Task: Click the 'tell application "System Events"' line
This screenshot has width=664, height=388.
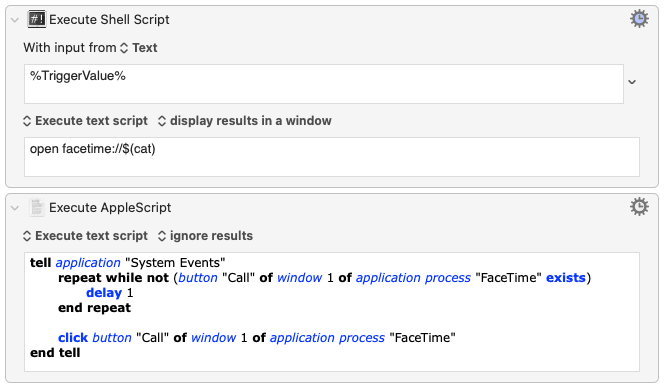Action: point(127,263)
